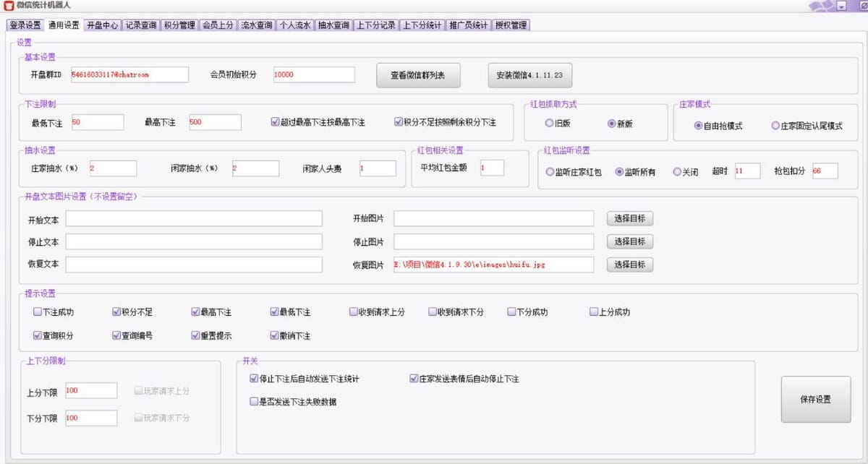Toggle 庄家发送表情后自动停止下注 checkbox
This screenshot has width=868, height=464.
point(464,379)
